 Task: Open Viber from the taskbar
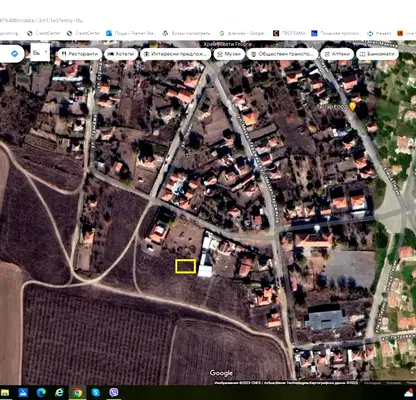click(114, 393)
